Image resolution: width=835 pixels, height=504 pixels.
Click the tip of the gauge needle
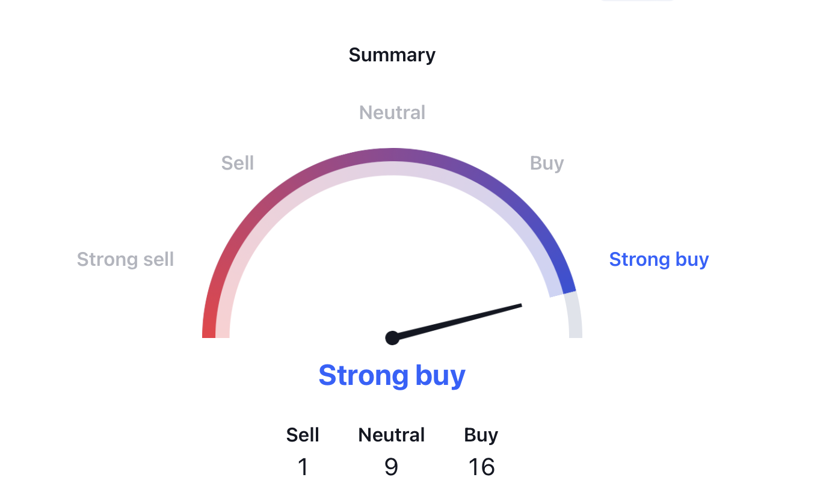point(520,306)
